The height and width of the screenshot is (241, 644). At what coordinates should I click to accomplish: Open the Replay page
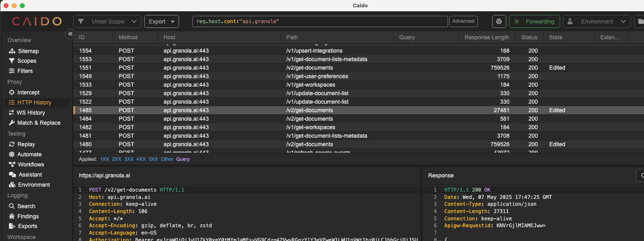coord(22,144)
